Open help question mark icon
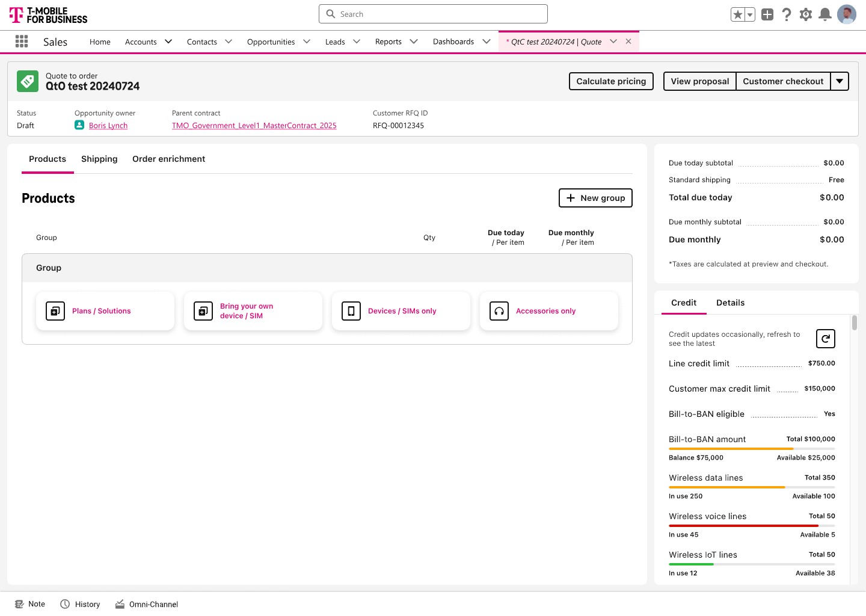 tap(787, 14)
